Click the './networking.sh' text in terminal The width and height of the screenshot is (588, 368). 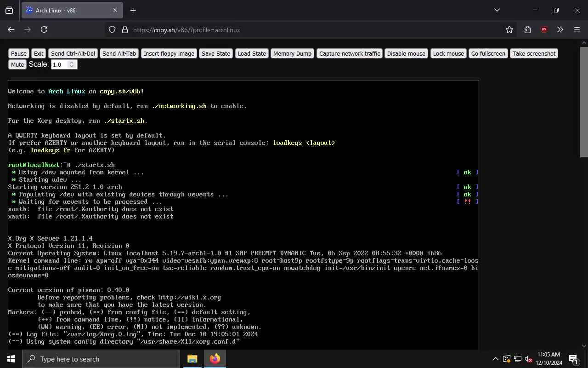pyautogui.click(x=179, y=106)
